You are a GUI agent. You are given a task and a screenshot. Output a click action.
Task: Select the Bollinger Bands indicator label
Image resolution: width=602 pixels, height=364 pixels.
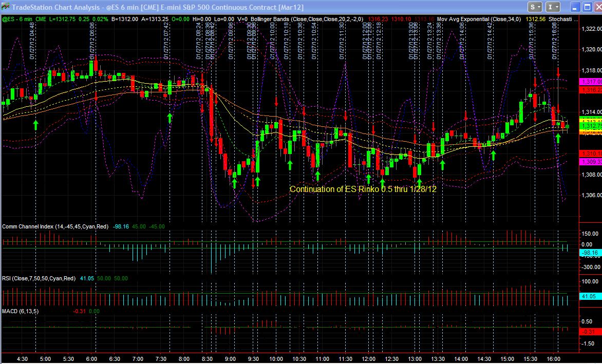click(307, 19)
